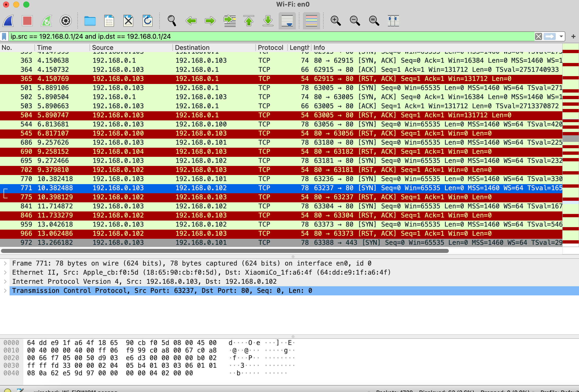
Task: Open saved filter bookmarks in the filter bar
Action: tap(4, 36)
